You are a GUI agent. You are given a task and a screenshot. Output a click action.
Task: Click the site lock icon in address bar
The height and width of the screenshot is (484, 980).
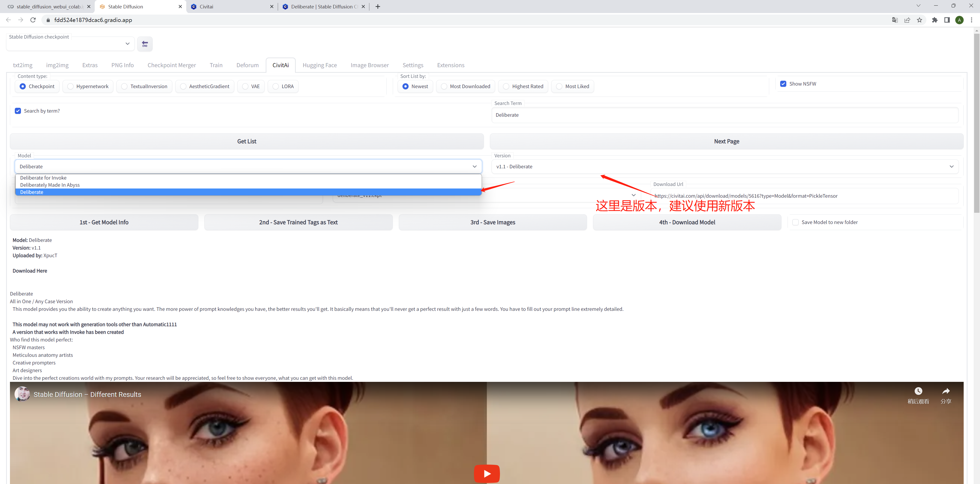click(x=48, y=20)
